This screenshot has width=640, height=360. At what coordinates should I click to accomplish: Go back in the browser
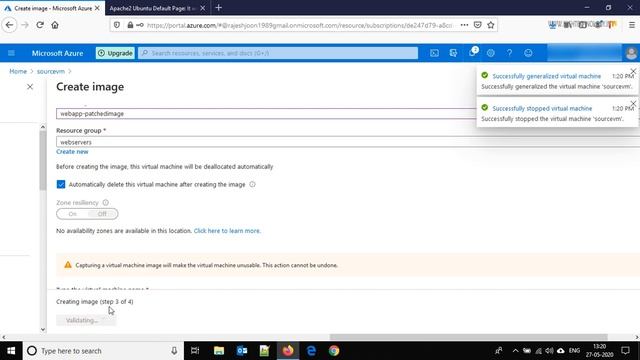pos(9,25)
